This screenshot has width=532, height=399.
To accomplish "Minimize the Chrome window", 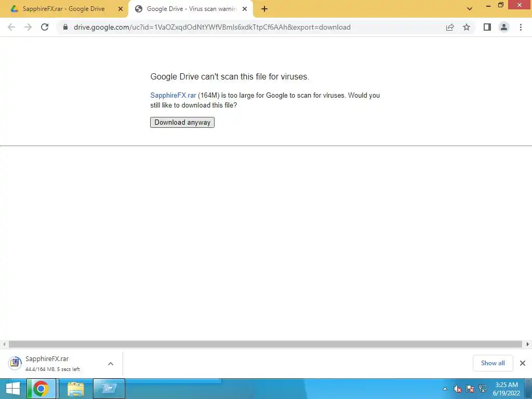I will pyautogui.click(x=488, y=5).
